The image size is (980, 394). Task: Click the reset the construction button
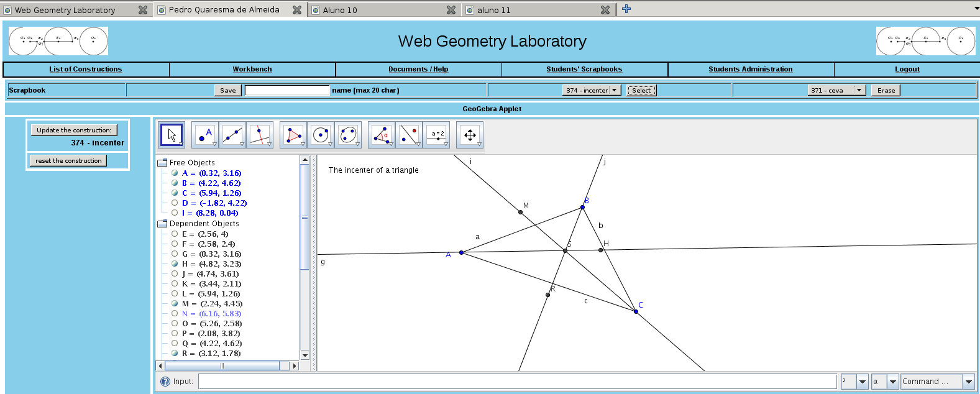point(68,160)
